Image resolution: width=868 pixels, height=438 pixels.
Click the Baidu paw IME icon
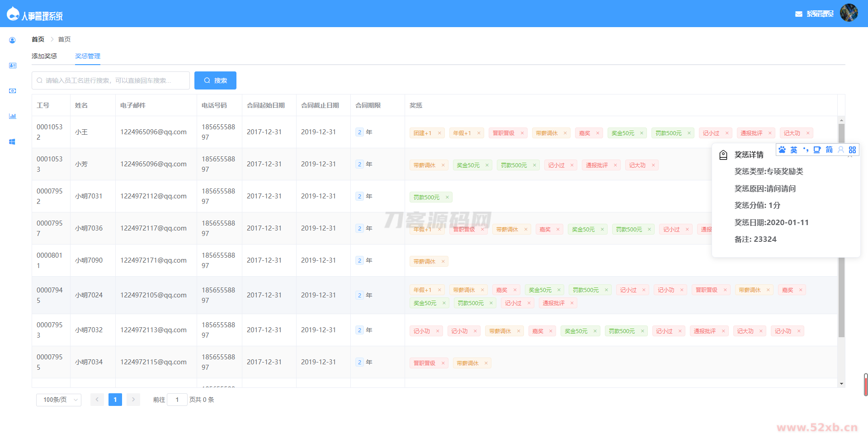pos(782,150)
